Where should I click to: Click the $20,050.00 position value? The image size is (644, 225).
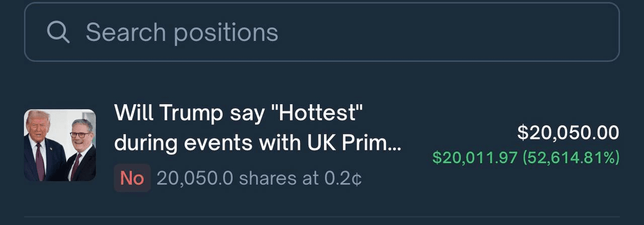coord(568,133)
